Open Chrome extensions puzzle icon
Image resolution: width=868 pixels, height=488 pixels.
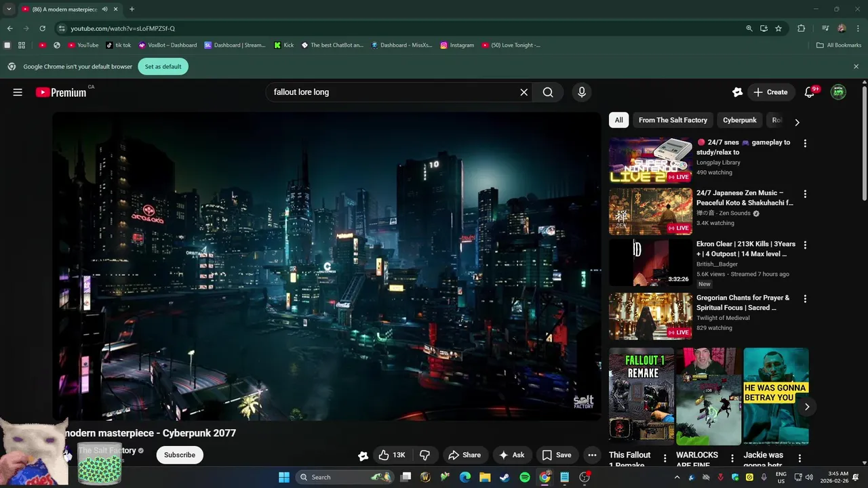coord(801,28)
